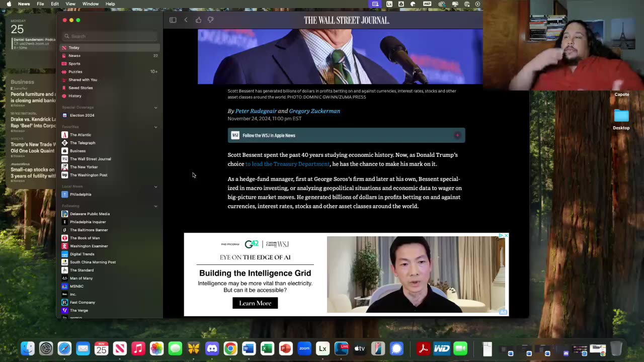Toggle the sidebar in News toolbar

click(173, 20)
